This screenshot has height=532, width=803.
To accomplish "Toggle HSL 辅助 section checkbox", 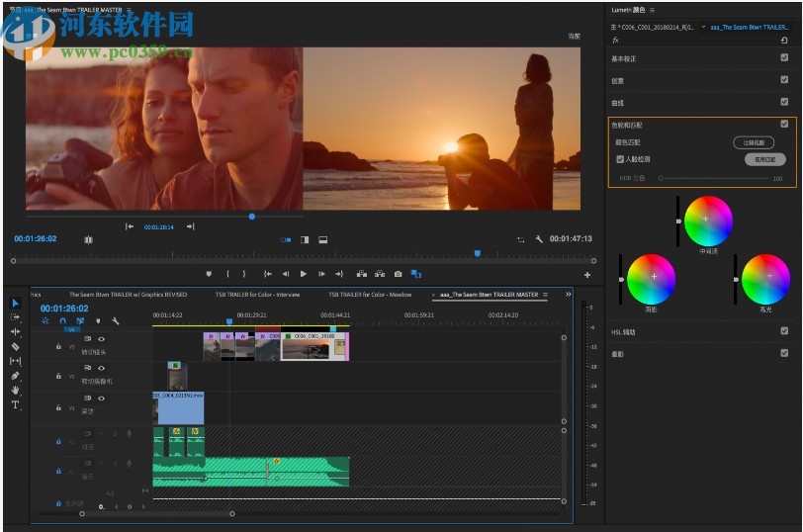I will tap(784, 331).
